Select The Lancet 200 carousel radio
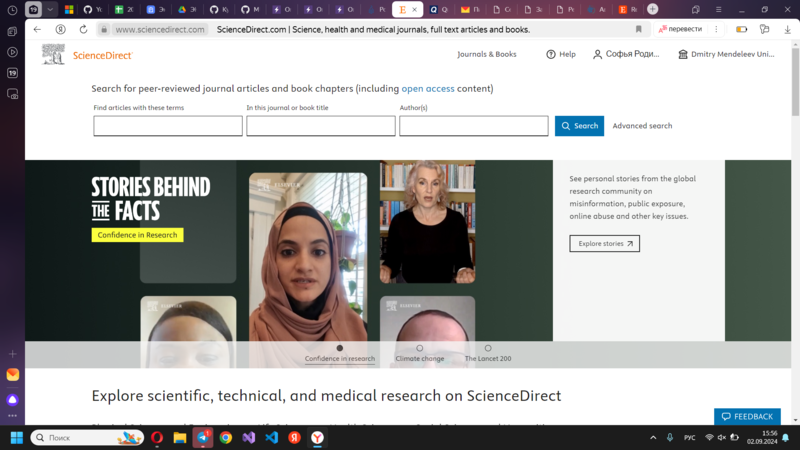 coord(488,348)
